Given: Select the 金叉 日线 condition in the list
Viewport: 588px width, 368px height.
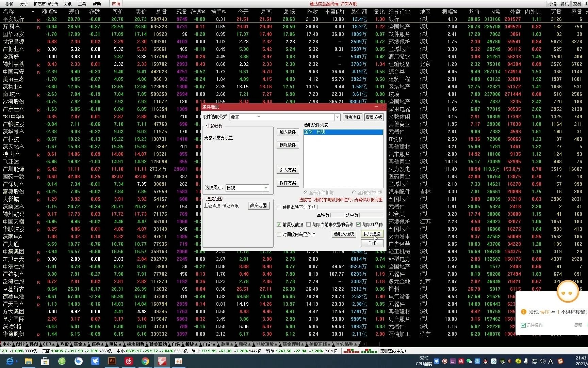Looking at the screenshot, I should (x=343, y=132).
